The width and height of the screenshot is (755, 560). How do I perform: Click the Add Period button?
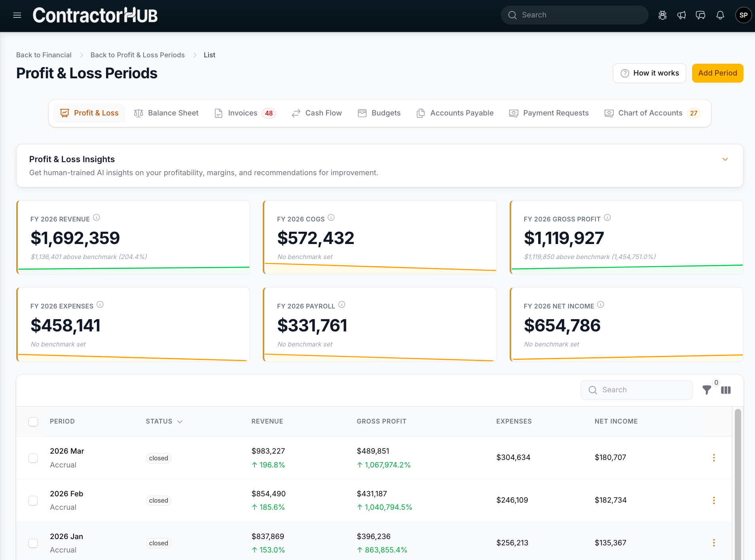click(717, 73)
